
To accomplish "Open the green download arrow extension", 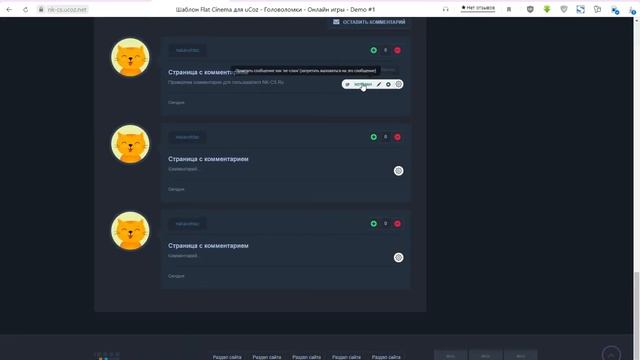I will coord(547,9).
